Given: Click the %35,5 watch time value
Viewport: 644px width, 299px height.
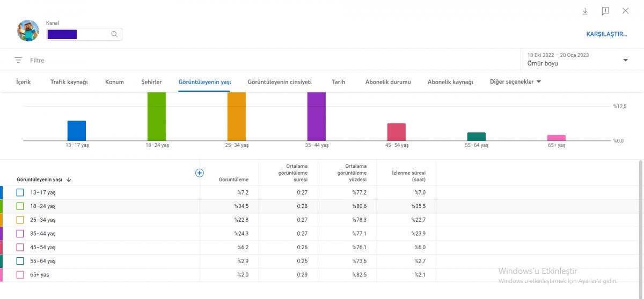Looking at the screenshot, I should click(419, 206).
